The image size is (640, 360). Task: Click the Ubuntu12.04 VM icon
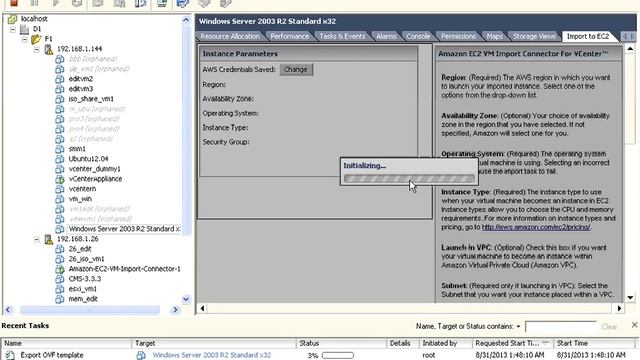click(60, 159)
